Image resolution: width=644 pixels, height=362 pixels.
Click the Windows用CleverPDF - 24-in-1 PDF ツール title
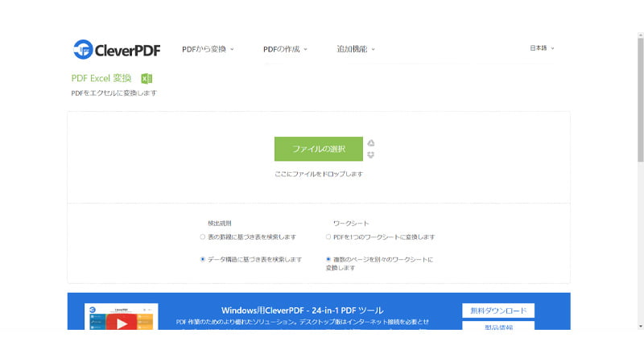point(303,311)
